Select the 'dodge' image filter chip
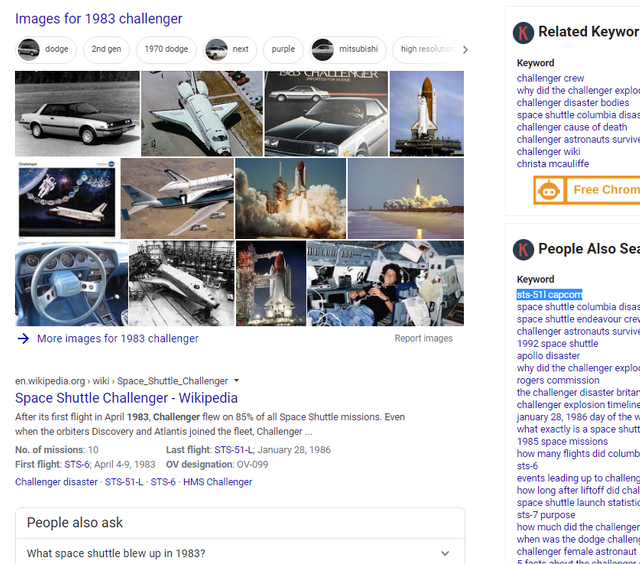Screen dimensions: 640x564 (46, 49)
